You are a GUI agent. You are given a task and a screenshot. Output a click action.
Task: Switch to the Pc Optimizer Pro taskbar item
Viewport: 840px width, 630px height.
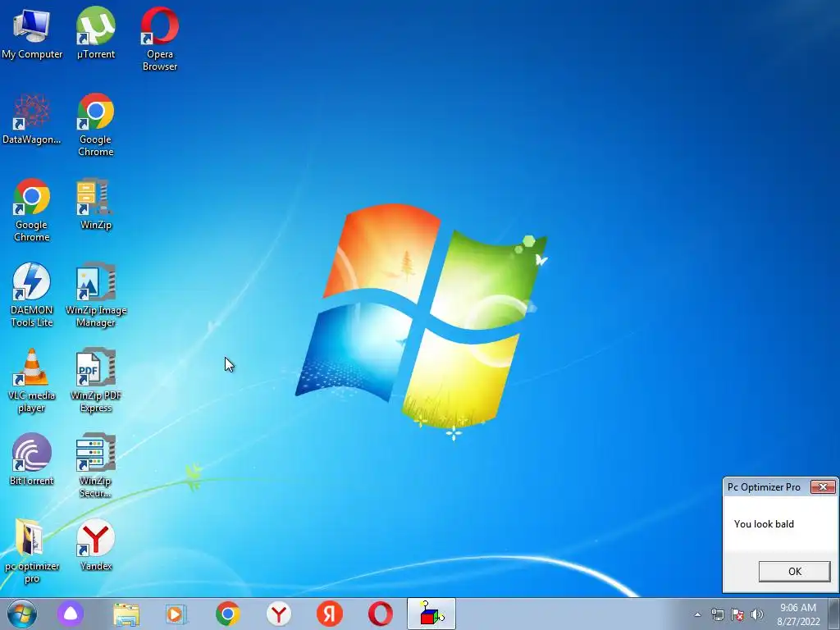coord(431,614)
